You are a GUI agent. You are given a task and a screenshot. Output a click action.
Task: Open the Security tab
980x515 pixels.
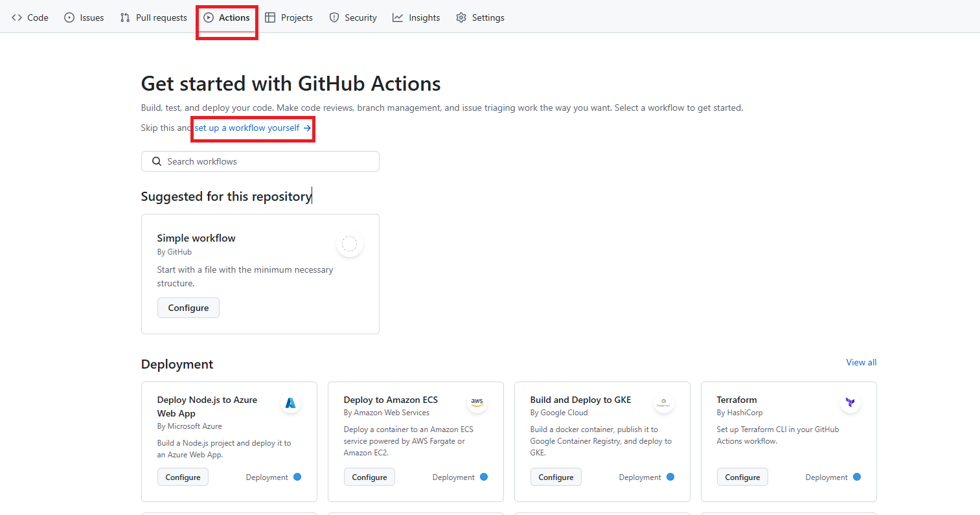click(x=353, y=17)
